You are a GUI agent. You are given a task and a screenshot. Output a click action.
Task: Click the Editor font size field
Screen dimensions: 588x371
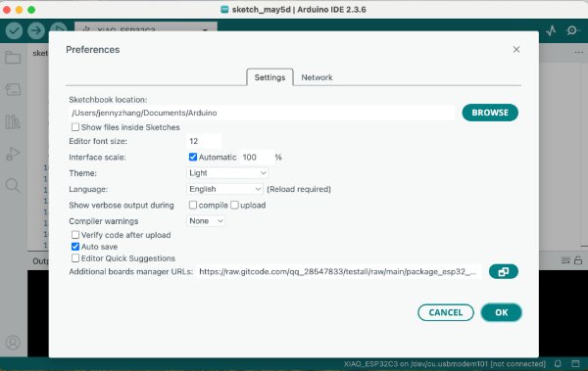pyautogui.click(x=204, y=141)
